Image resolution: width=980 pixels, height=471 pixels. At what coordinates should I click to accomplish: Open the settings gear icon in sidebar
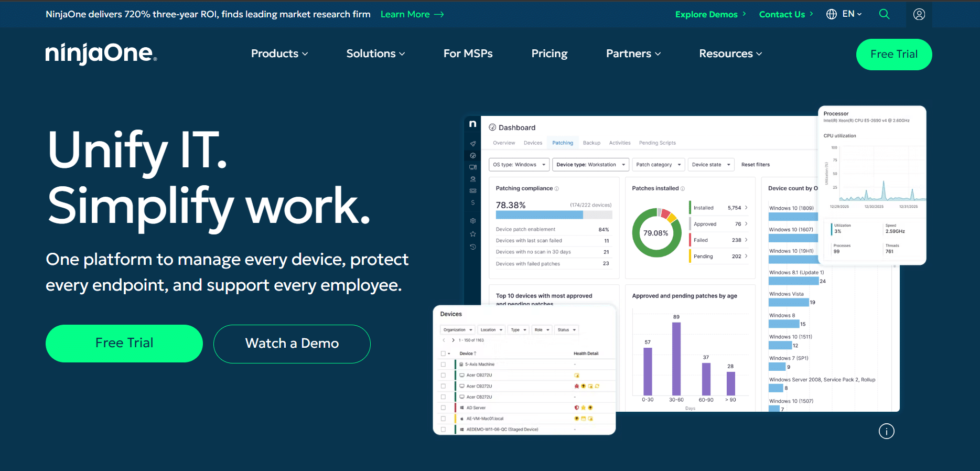(x=473, y=221)
